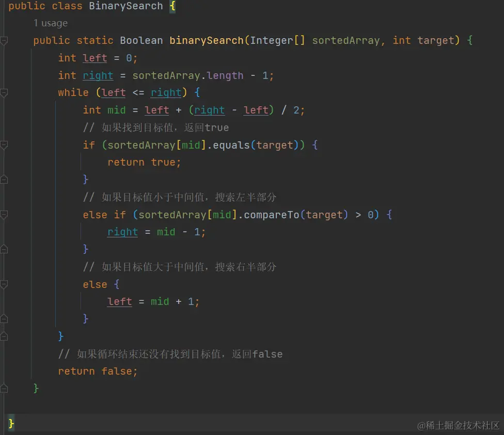Collapse the while loop fold marker
Viewport: 504px width, 435px height.
pyautogui.click(x=4, y=93)
